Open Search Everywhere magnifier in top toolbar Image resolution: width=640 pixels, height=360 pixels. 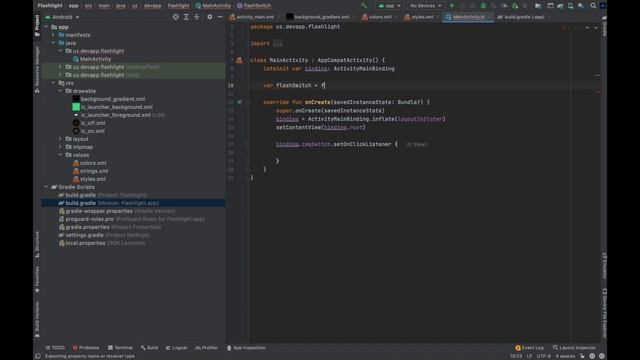click(x=593, y=6)
